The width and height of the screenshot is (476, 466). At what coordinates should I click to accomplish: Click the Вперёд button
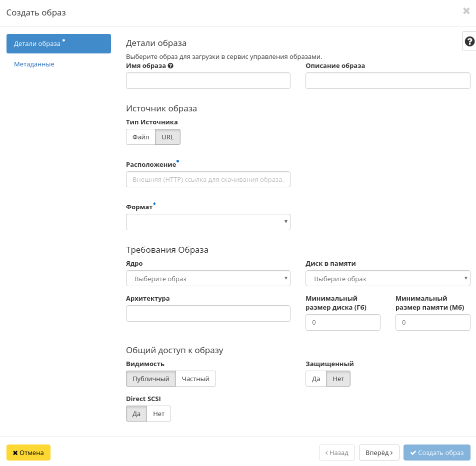coord(379,453)
